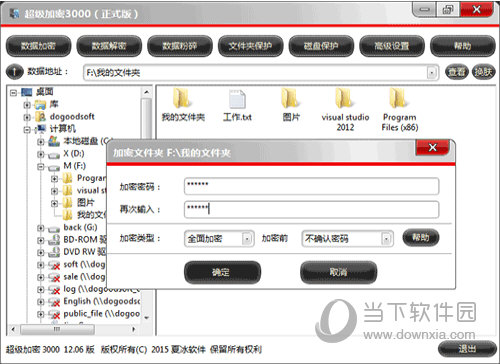Click the 加密密码 password field
Screen dimensions: 500x364
tap(311, 186)
